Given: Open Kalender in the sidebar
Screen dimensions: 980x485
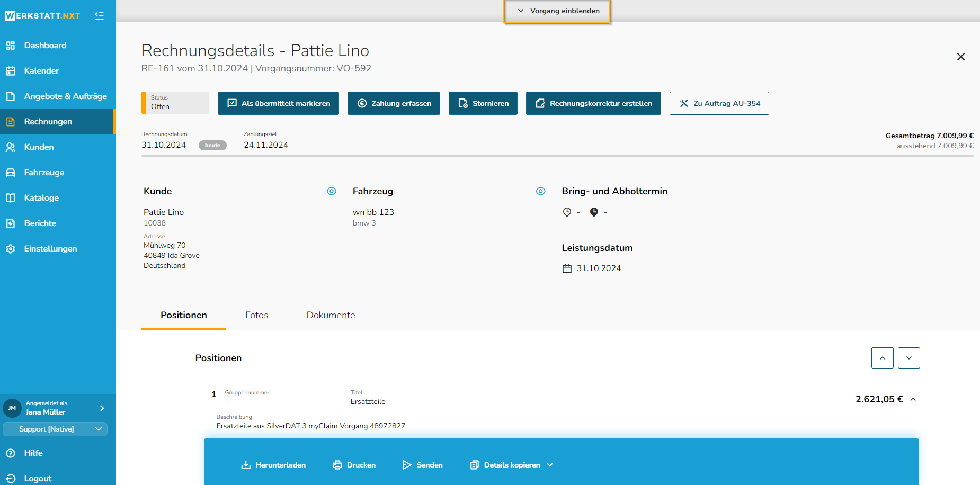Looking at the screenshot, I should pyautogui.click(x=58, y=71).
